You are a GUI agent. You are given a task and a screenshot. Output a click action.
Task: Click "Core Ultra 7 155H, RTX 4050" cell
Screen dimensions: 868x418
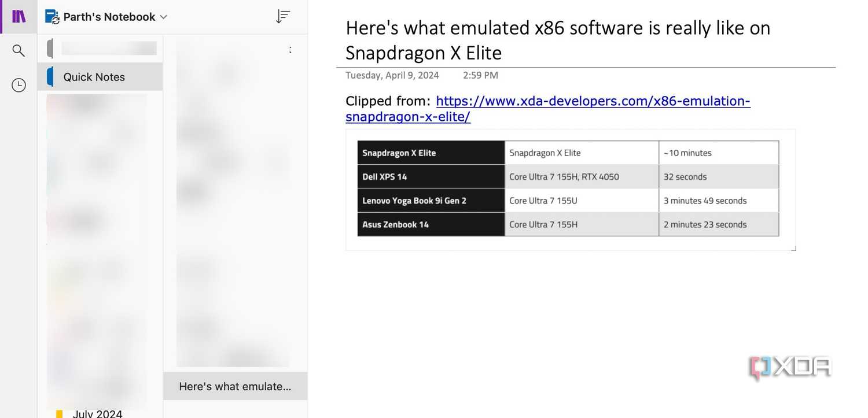pos(582,177)
